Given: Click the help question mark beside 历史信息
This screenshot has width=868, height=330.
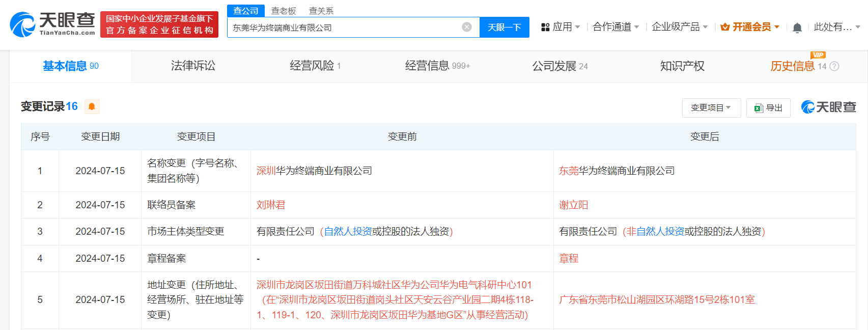Looking at the screenshot, I should click(x=834, y=66).
